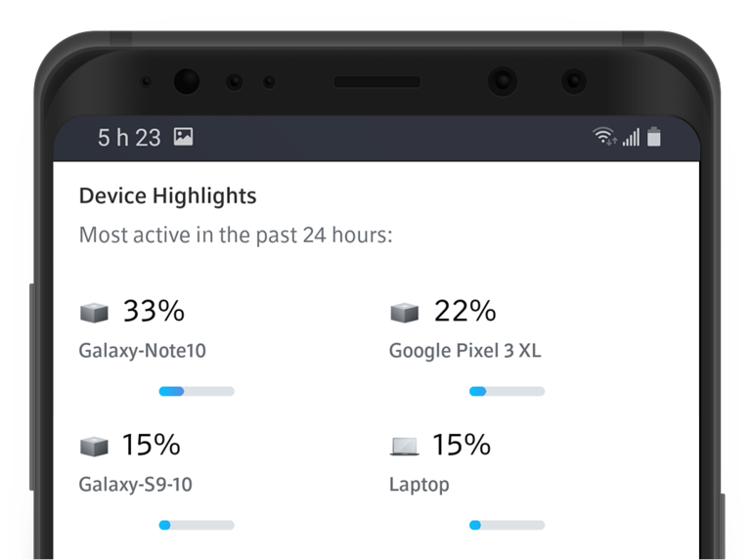Image resolution: width=751 pixels, height=560 pixels.
Task: Click the Galaxy-S9-10 activity progress bar
Action: click(x=197, y=525)
